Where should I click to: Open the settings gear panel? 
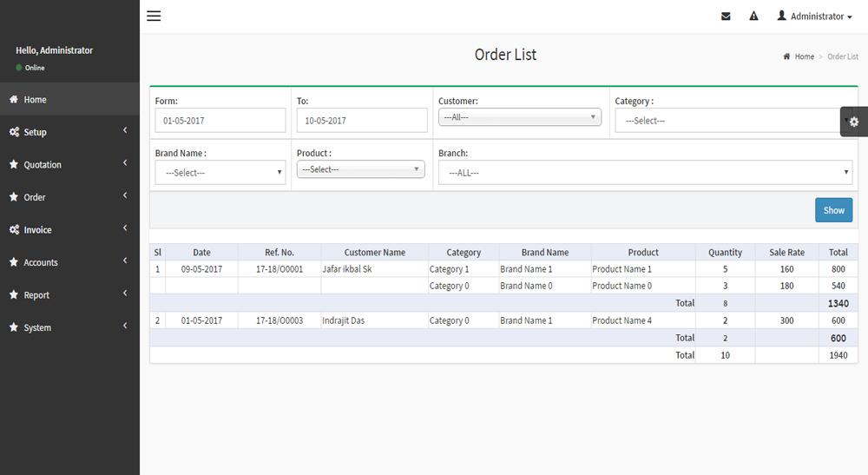pos(853,122)
